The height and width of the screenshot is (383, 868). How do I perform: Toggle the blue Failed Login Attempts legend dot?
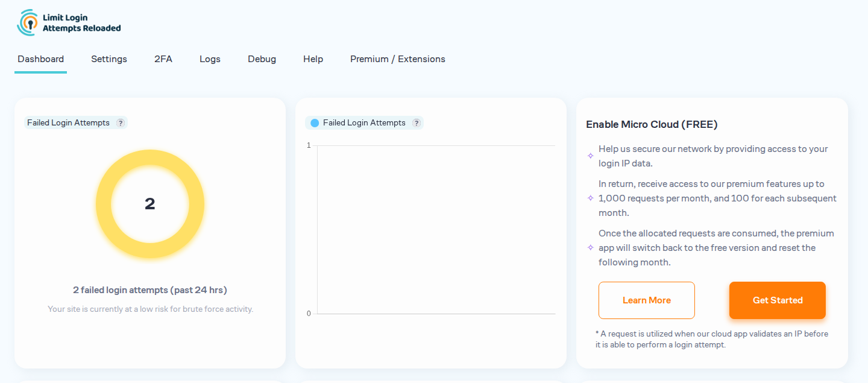315,123
